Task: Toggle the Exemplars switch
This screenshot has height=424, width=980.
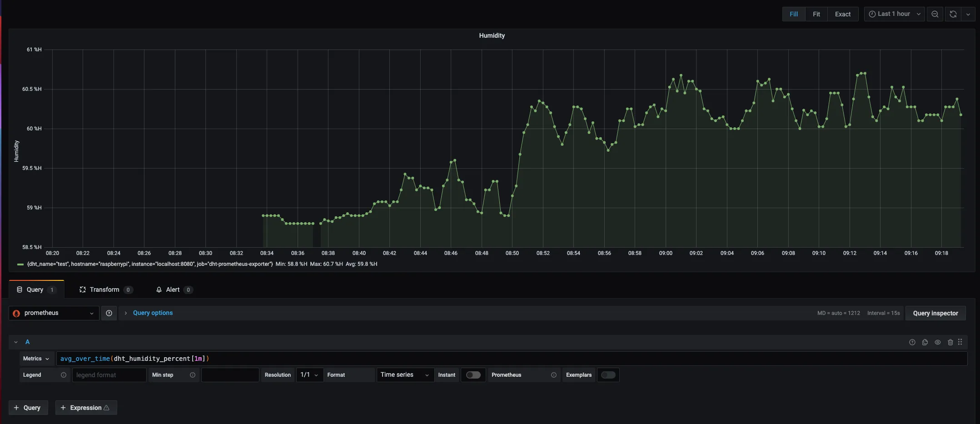Action: 608,375
